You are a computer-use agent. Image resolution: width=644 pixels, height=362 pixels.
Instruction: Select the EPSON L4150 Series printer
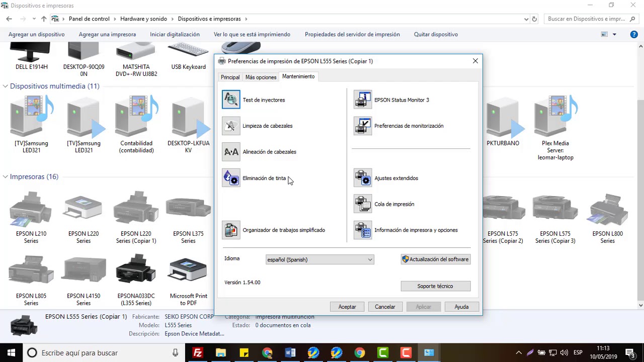pos(84,281)
